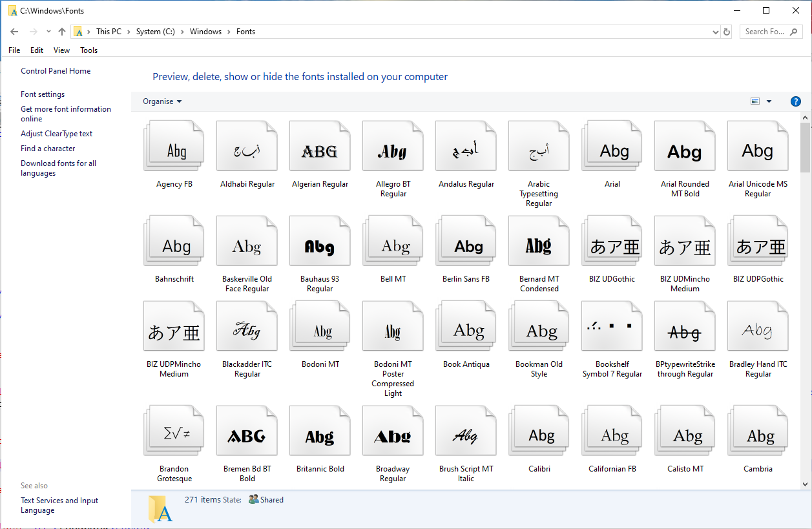
Task: Select the Algerian Regular font icon
Action: click(320, 147)
